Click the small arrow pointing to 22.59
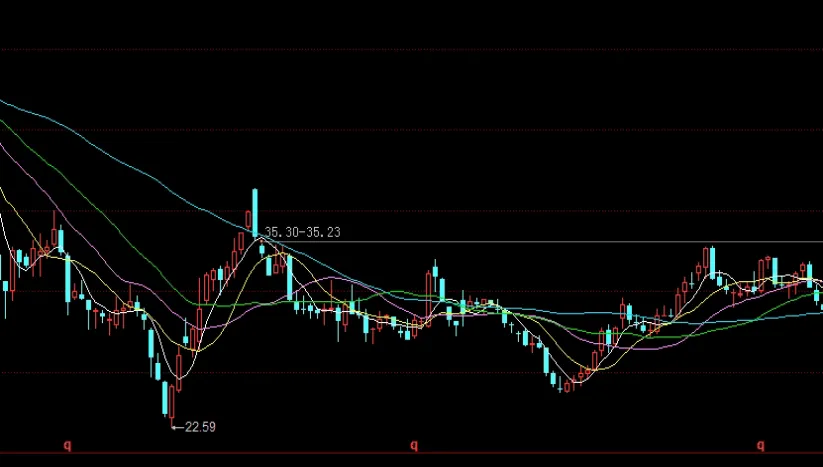This screenshot has width=823, height=467. [177, 427]
